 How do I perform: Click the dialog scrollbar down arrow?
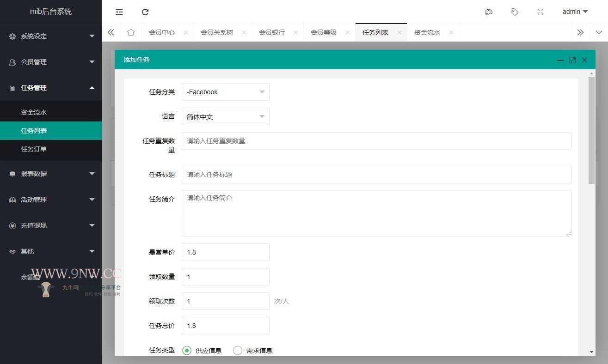coord(591,352)
